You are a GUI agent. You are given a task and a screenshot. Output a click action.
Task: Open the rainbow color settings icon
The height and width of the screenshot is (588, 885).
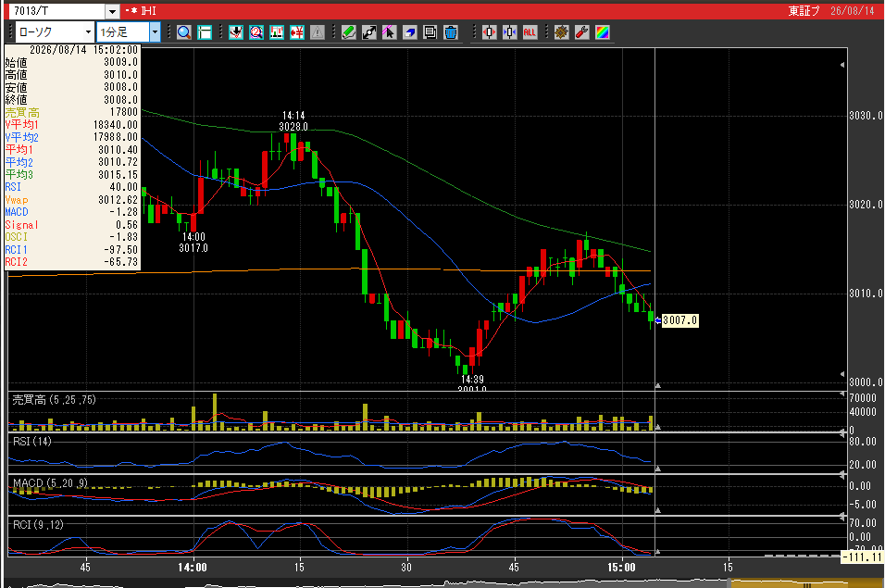[x=603, y=32]
